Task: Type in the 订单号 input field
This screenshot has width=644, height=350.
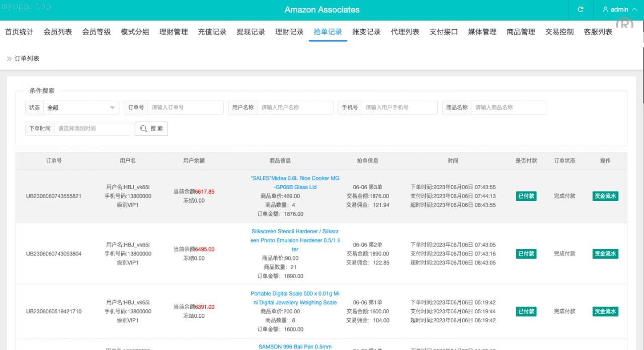Action: [x=185, y=108]
